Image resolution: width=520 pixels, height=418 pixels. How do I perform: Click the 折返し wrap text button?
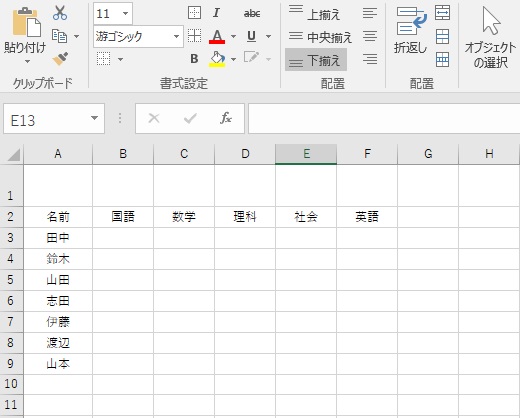click(411, 31)
